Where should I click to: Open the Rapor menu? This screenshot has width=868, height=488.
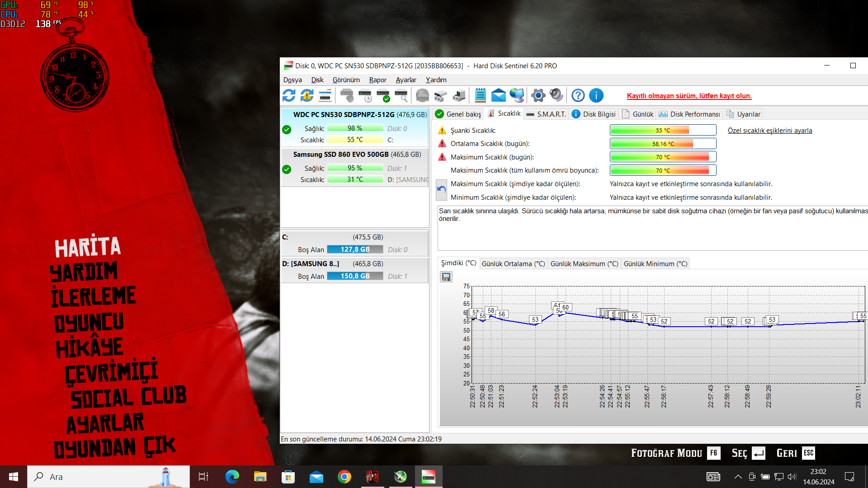tap(377, 80)
